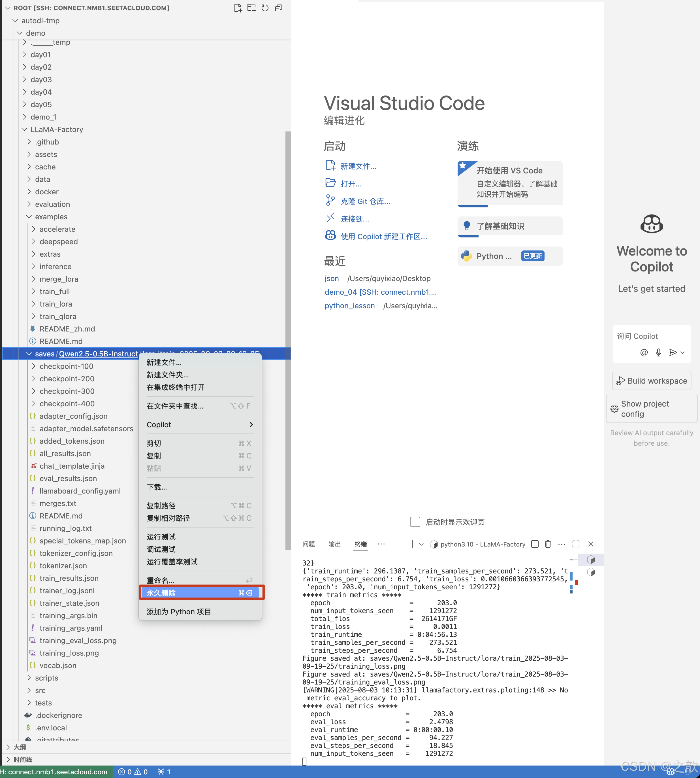
Task: Open the .env.local file
Action: tap(51, 728)
